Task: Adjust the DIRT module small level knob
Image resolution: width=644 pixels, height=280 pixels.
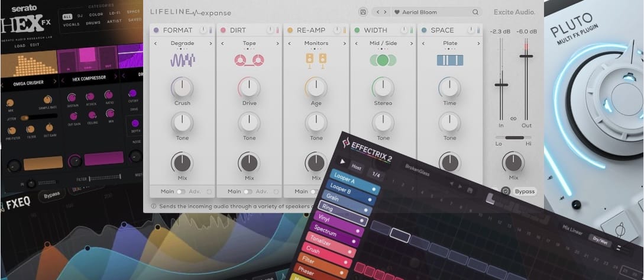Action: pyautogui.click(x=270, y=30)
